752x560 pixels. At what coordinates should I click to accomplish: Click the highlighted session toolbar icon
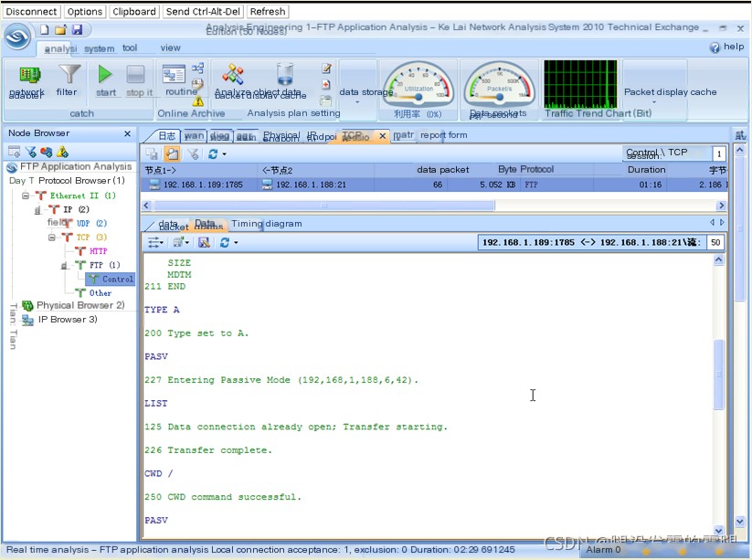click(x=172, y=153)
